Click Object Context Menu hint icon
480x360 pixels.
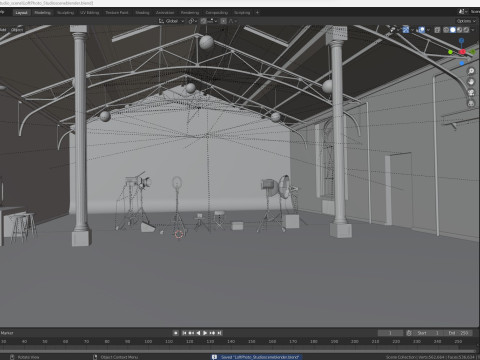click(95, 357)
